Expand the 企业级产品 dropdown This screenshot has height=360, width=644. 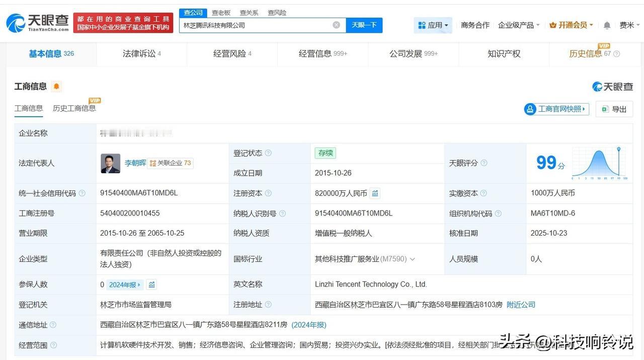pos(518,25)
